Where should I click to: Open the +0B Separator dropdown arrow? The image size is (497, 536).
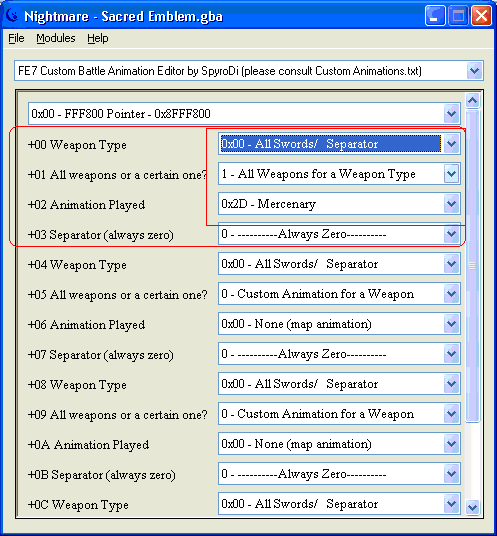[x=452, y=474]
